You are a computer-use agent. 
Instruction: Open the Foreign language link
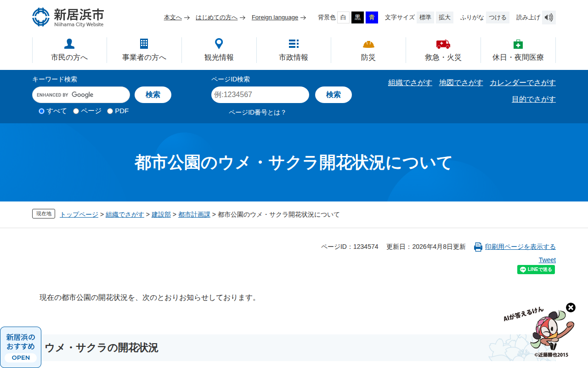coord(275,17)
